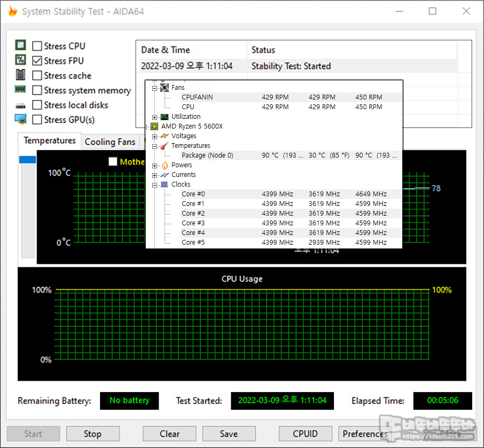Viewport: 484px width, 448px height.
Task: Select the Core #1 clock row
Action: 291,204
